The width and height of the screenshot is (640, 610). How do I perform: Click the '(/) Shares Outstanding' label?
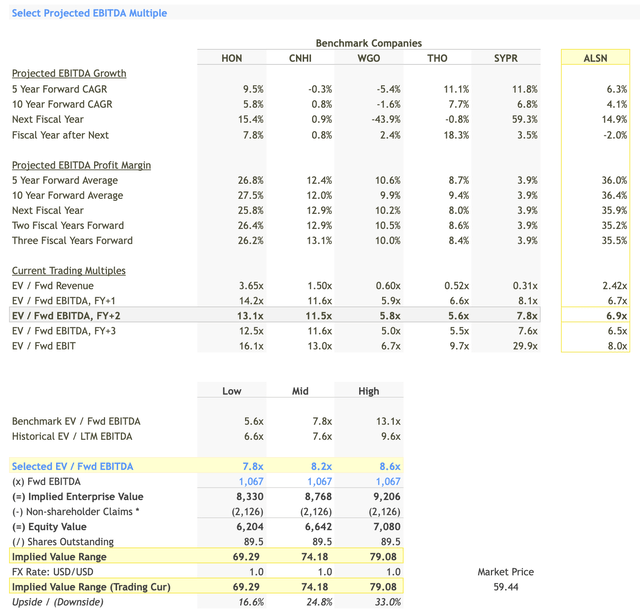pyautogui.click(x=63, y=542)
